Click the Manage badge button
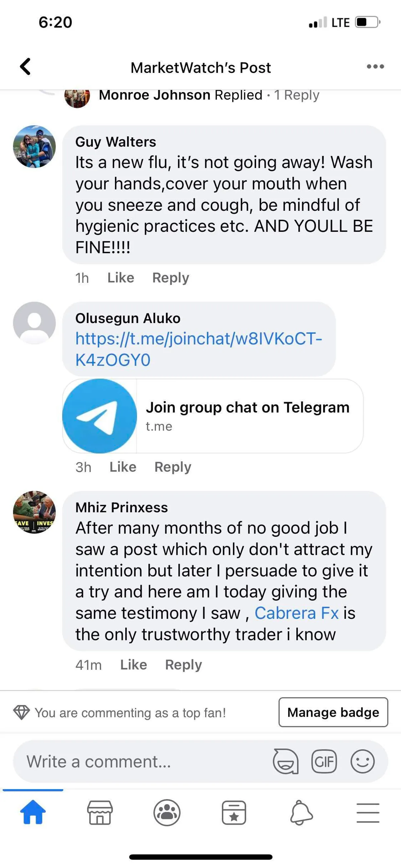Image resolution: width=401 pixels, height=868 pixels. click(333, 712)
